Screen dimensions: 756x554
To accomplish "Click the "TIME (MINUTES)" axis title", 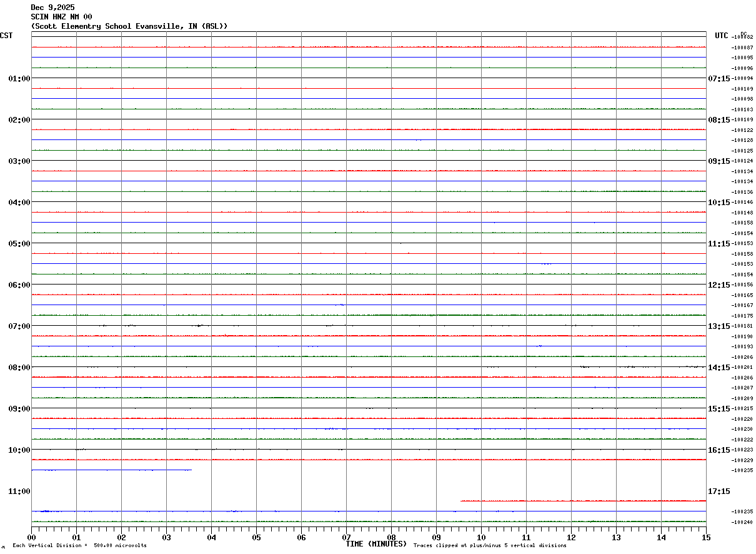I will 376,544.
